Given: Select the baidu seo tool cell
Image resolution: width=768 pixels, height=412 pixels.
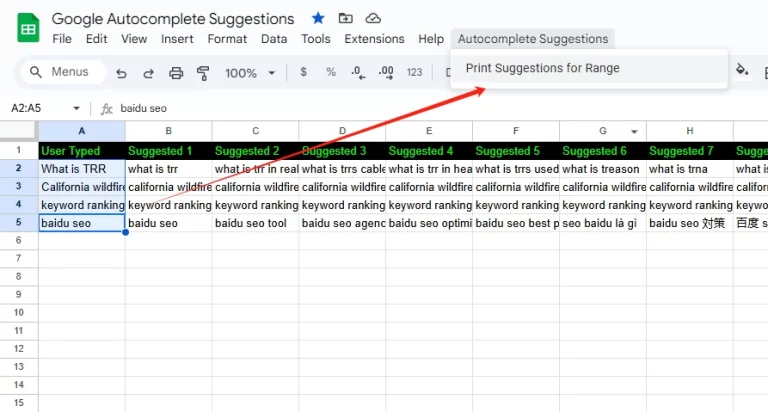Looking at the screenshot, I should click(x=256, y=223).
